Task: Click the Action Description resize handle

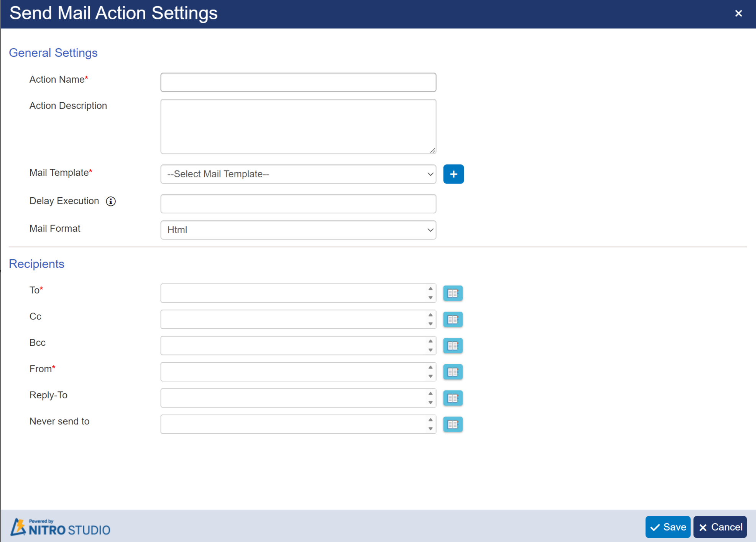Action: coord(432,151)
